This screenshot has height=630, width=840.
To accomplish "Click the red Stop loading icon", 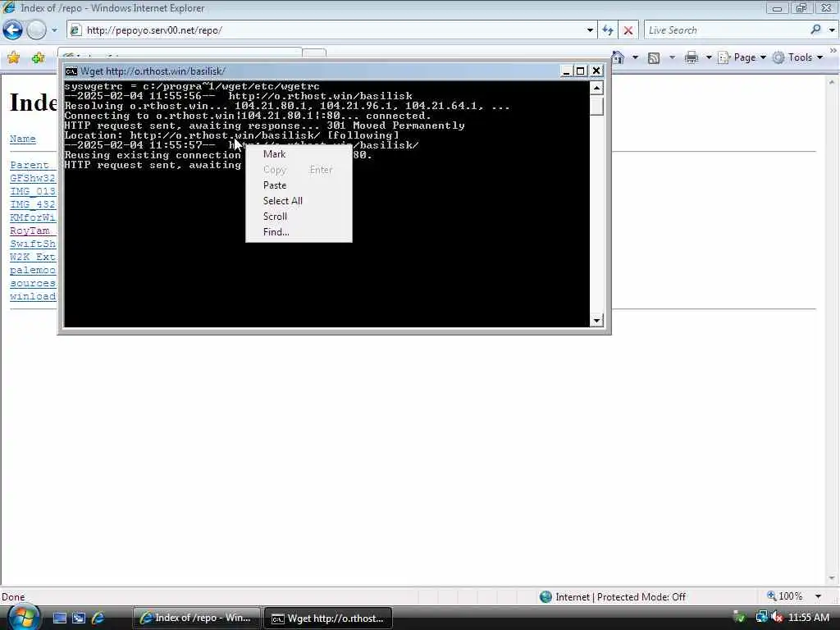I will click(x=628, y=30).
